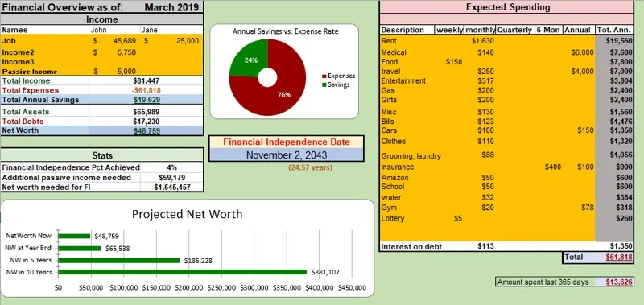Click the Quarterly column header
644x305 pixels.
pos(514,30)
